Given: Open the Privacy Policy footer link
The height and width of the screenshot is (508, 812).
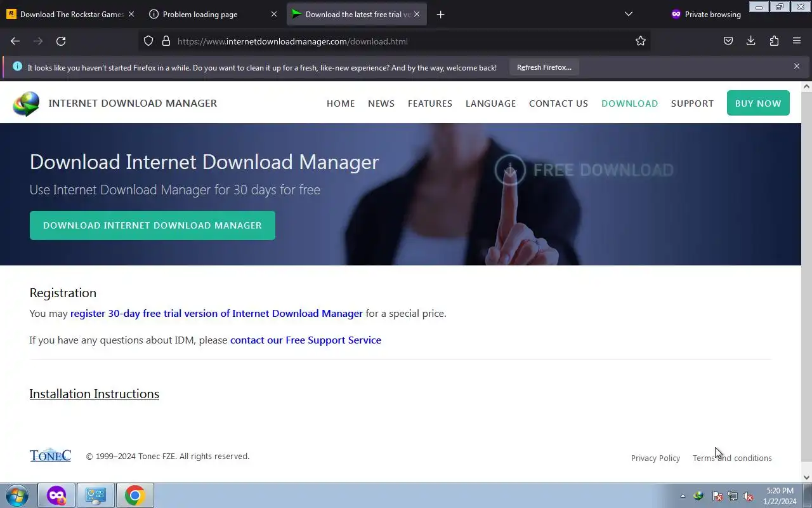Looking at the screenshot, I should point(655,458).
